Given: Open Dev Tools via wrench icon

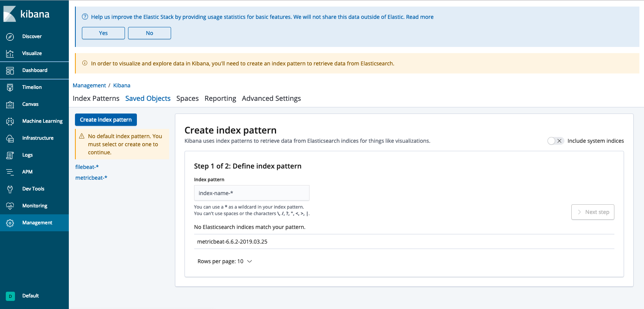Looking at the screenshot, I should 10,189.
